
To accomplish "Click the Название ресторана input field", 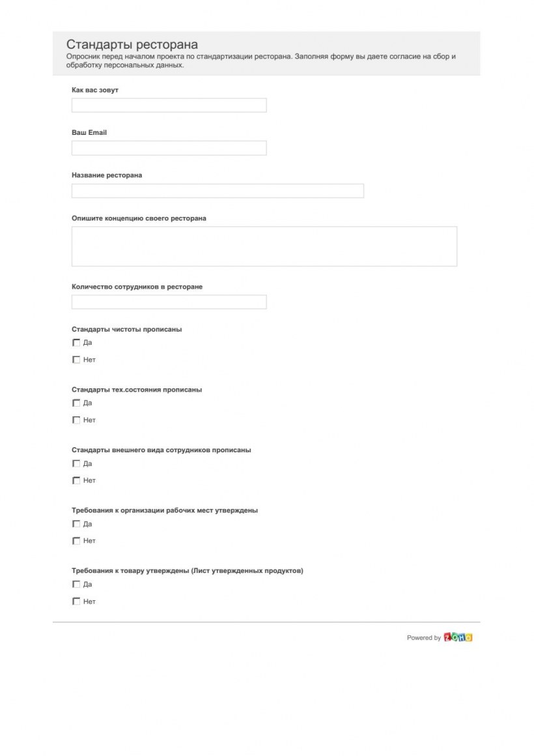I will click(218, 190).
